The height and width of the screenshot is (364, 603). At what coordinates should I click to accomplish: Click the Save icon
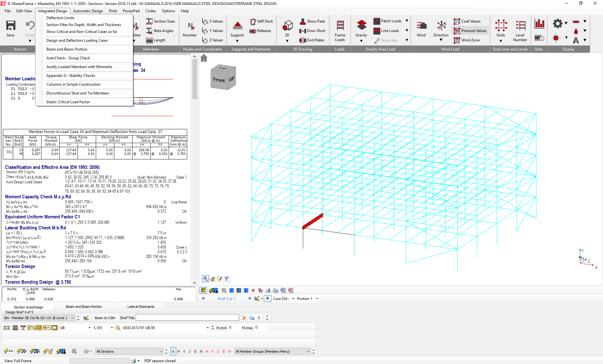(10, 26)
